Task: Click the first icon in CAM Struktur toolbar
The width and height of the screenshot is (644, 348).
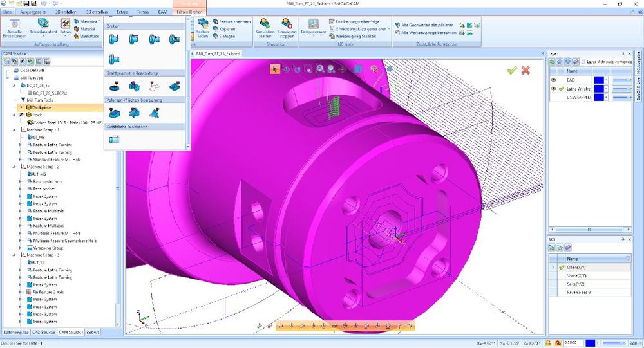Action: click(6, 62)
